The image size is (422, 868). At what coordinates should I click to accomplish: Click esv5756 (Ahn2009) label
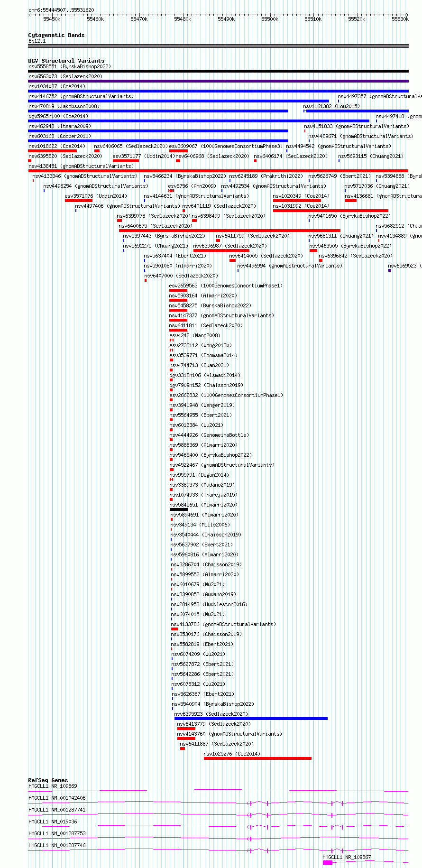[x=192, y=186]
